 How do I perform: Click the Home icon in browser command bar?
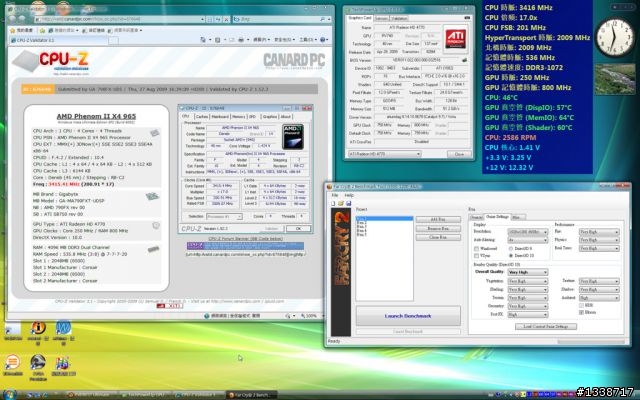203,40
